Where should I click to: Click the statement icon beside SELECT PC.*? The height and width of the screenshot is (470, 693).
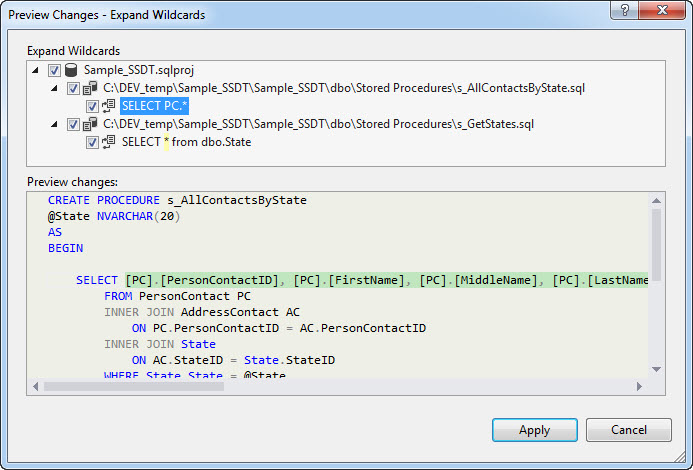(108, 107)
